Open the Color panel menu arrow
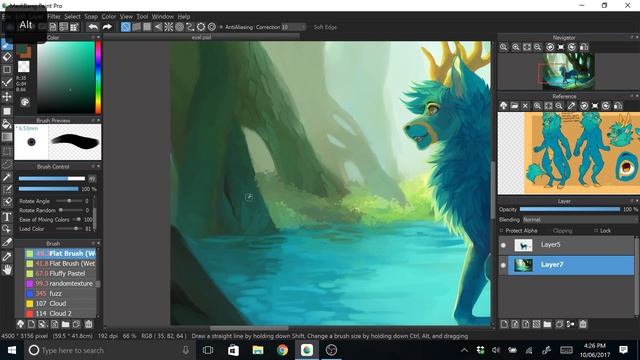 99,38
